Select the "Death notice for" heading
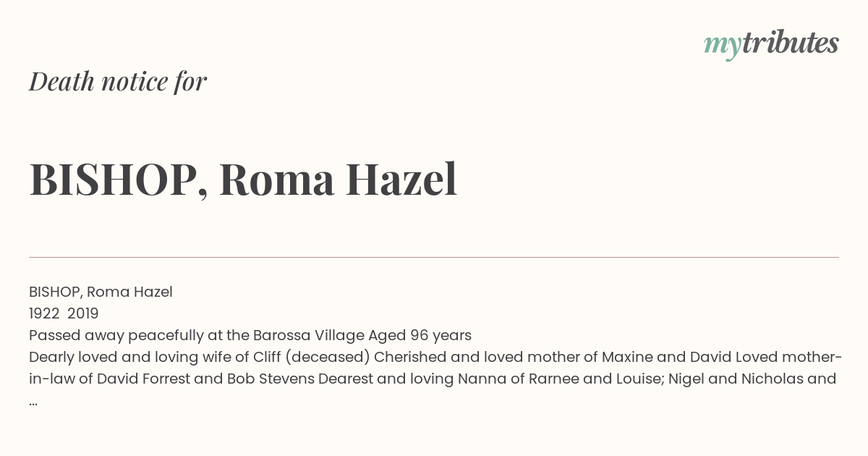This screenshot has width=868, height=456. tap(118, 81)
